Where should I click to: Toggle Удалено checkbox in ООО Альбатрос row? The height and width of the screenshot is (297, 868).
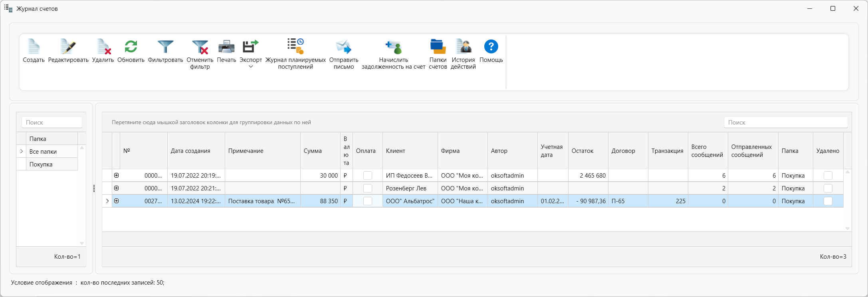pyautogui.click(x=828, y=201)
